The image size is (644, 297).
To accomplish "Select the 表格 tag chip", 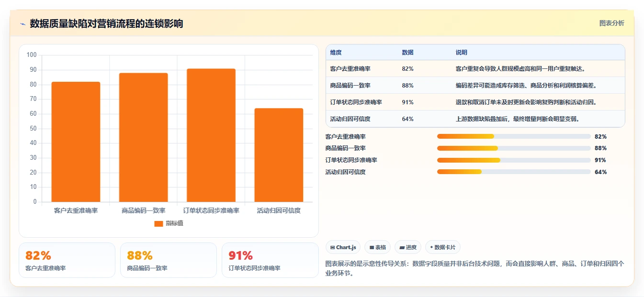I will (x=378, y=247).
